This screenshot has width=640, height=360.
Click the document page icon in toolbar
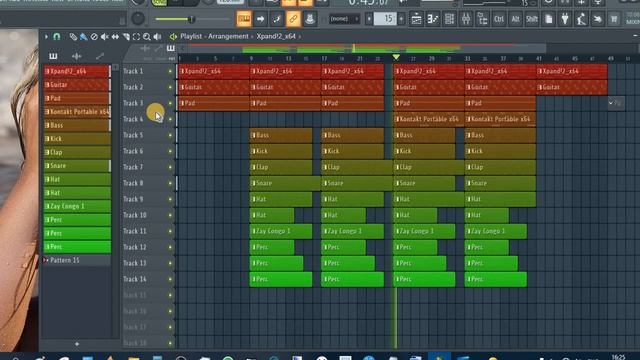549,19
